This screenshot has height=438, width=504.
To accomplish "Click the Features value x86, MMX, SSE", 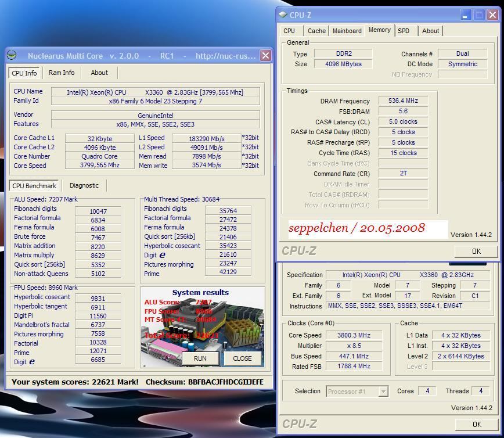I will (x=155, y=124).
